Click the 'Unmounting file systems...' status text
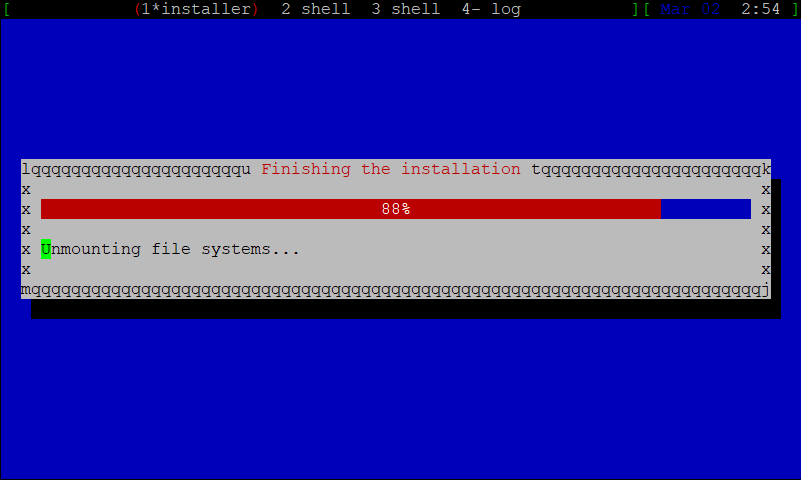 click(170, 249)
